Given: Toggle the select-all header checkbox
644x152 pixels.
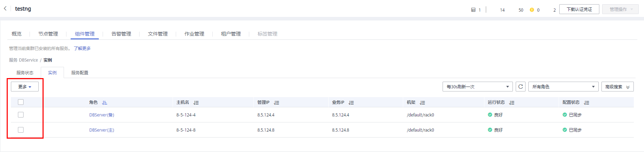Looking at the screenshot, I should tap(21, 102).
